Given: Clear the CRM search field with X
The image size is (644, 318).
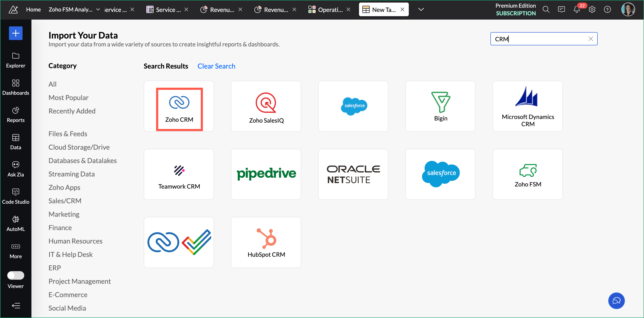Looking at the screenshot, I should [x=590, y=39].
